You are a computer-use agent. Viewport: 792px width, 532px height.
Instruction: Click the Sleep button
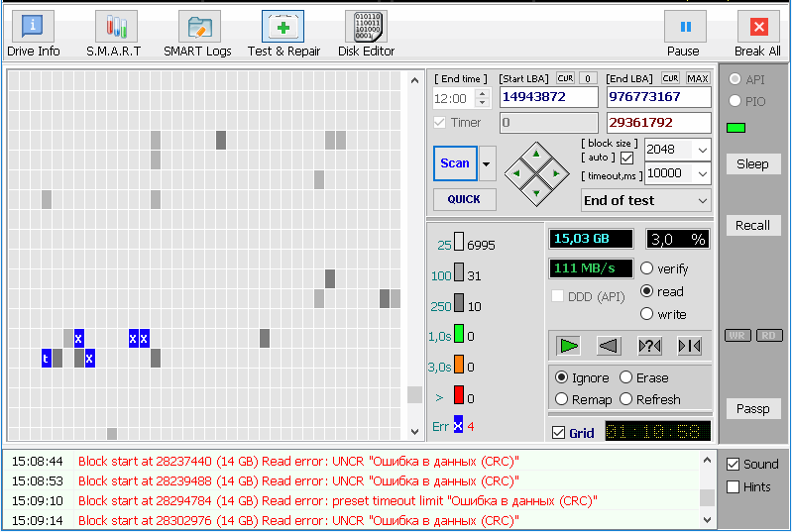752,164
